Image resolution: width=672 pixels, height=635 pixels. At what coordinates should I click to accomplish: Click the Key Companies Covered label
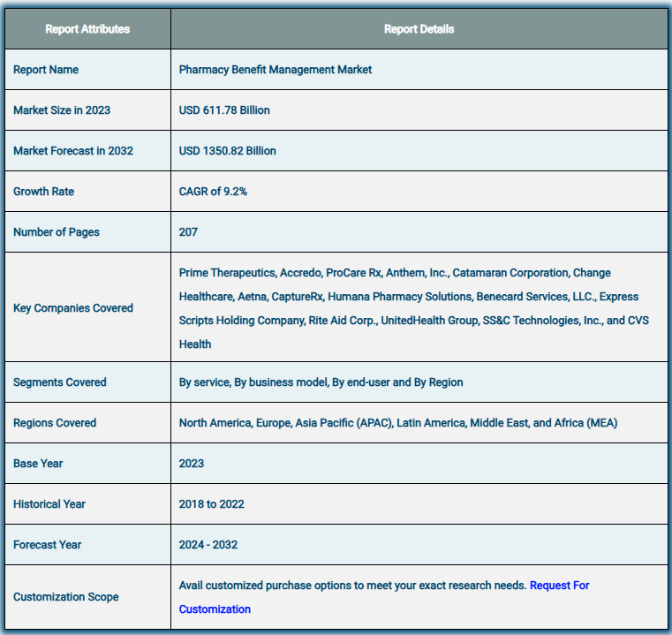(73, 308)
